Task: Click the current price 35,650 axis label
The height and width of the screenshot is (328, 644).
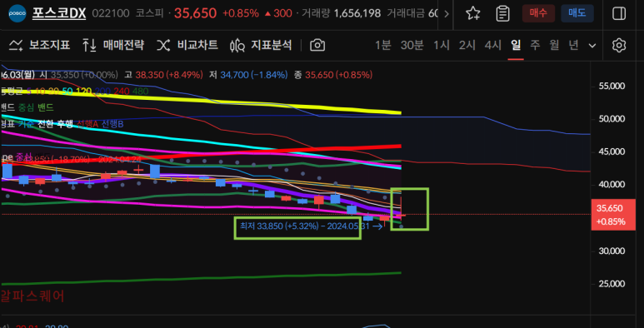Action: pyautogui.click(x=614, y=215)
